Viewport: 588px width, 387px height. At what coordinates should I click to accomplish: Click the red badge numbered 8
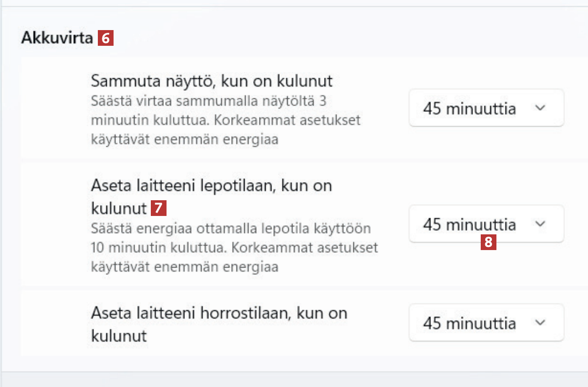tap(488, 242)
